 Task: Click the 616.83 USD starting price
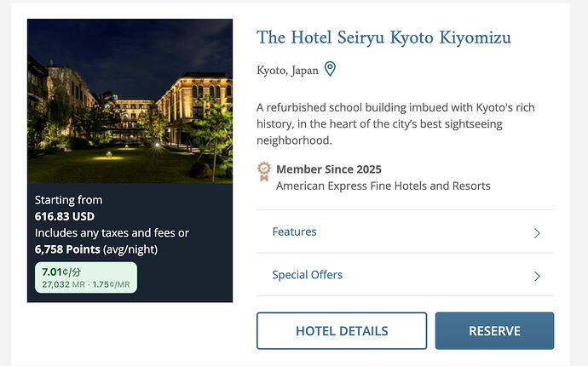(x=65, y=216)
